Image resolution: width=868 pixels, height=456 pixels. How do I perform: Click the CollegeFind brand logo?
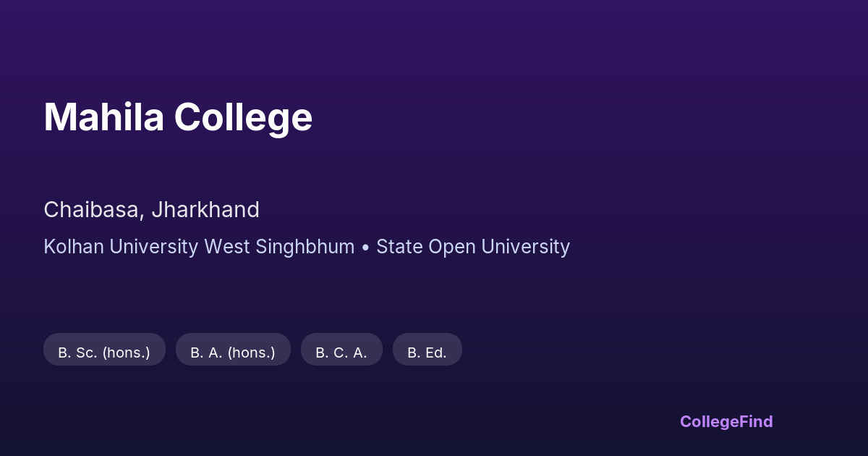click(726, 421)
